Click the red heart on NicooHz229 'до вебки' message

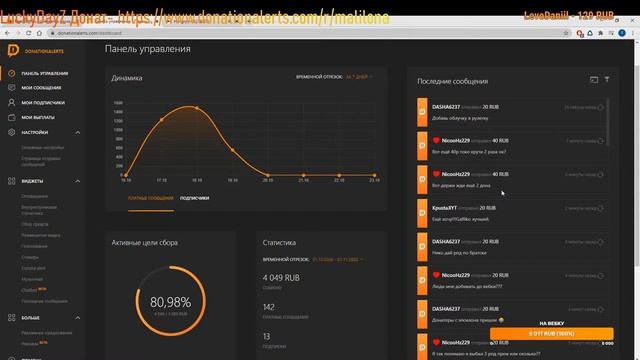[x=436, y=275]
